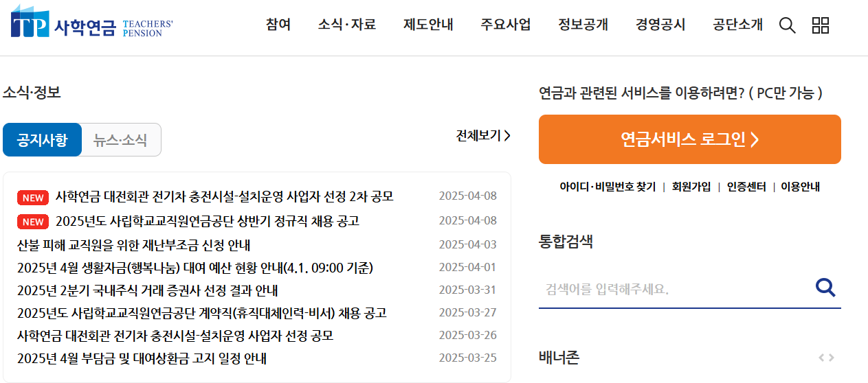Image resolution: width=868 pixels, height=383 pixels.
Task: Click the 배너존 heading
Action: coord(559,357)
